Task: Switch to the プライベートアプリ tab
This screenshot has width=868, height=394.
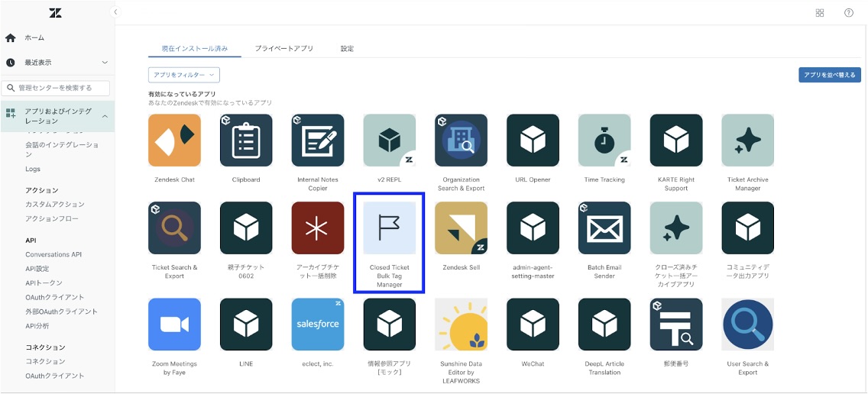Action: [x=284, y=49]
